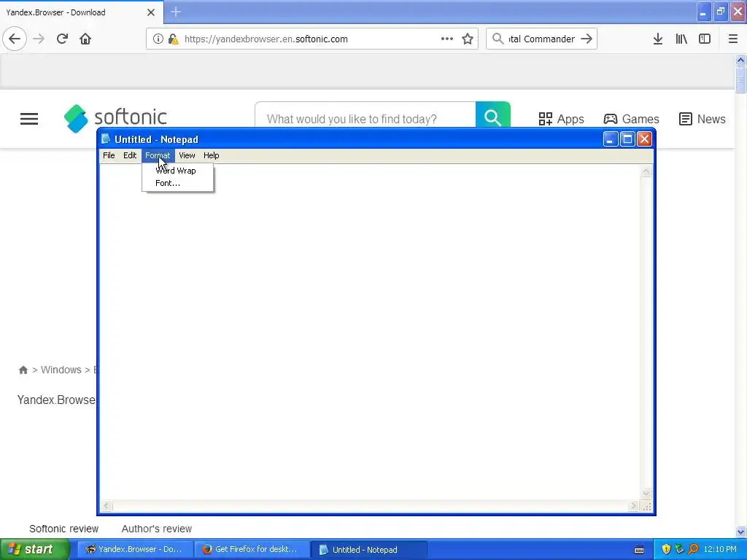
Task: Open Notepad File menu
Action: tap(109, 155)
